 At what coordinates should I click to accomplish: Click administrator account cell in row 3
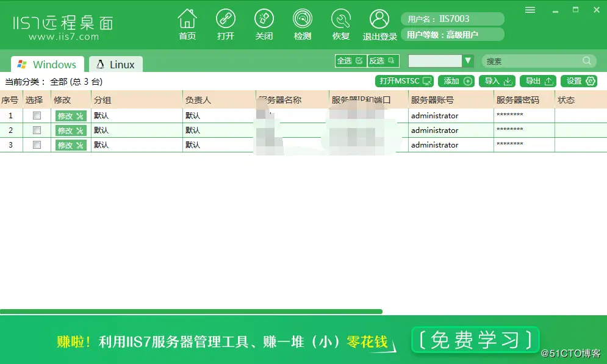(x=451, y=145)
